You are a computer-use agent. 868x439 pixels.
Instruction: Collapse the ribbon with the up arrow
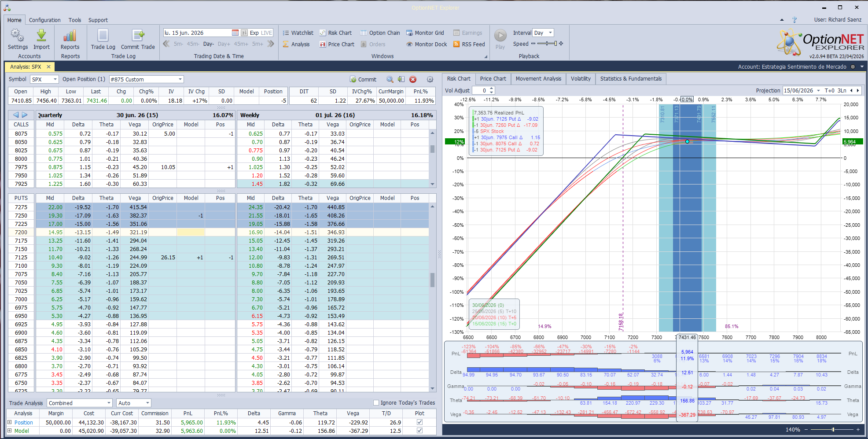coord(782,20)
